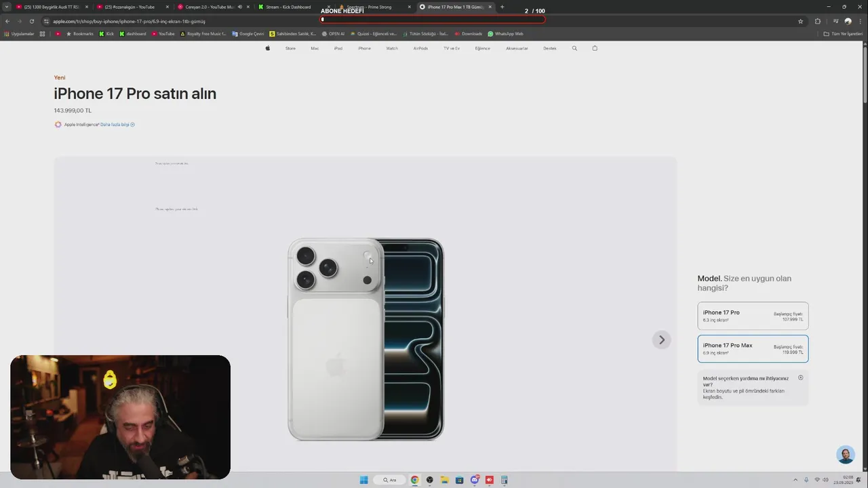The image size is (868, 488).
Task: Mute the Cereyan 2.0 YouTube Music tab
Action: 240,7
